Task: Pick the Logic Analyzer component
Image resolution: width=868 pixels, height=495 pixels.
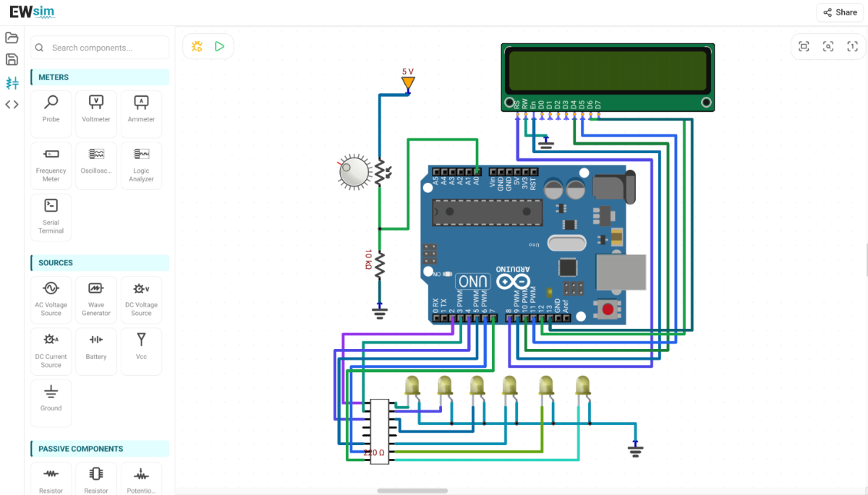Action: pos(141,165)
